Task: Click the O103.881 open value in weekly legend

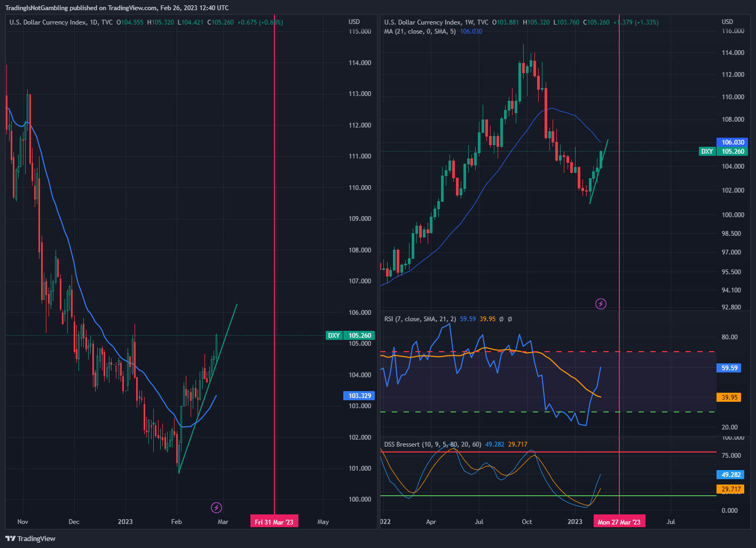Action: 506,22
